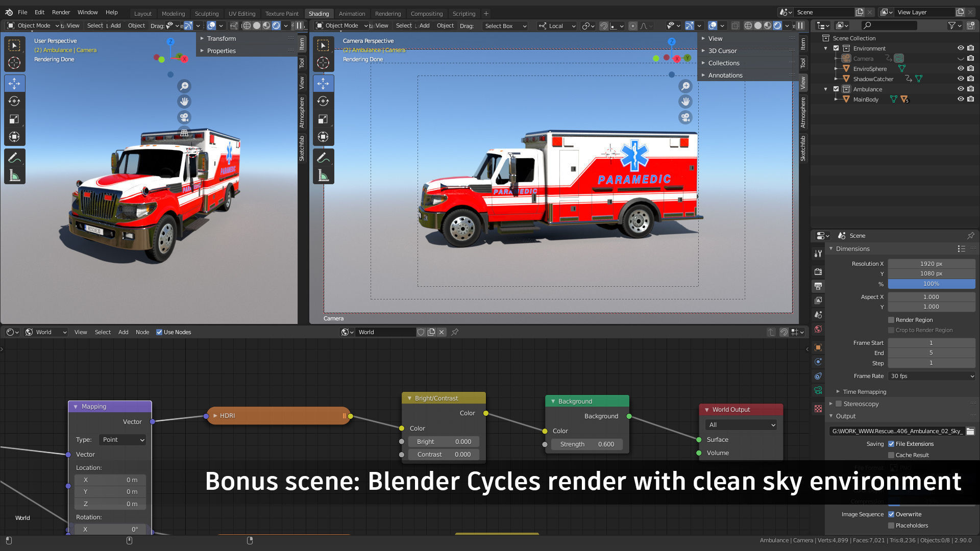Image resolution: width=980 pixels, height=551 pixels.
Task: Open the Sketchfab sidebar tab in left viewport
Action: [302, 148]
